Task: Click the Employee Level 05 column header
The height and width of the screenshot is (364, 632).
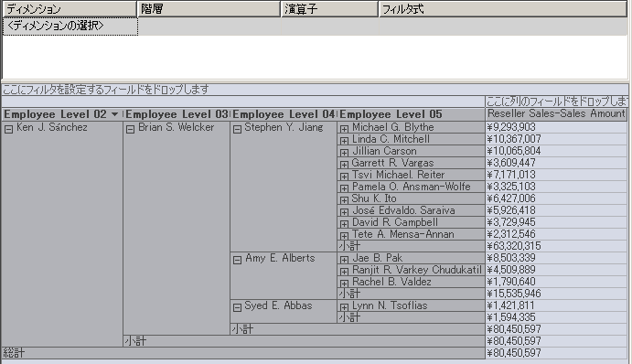Action: (411, 114)
